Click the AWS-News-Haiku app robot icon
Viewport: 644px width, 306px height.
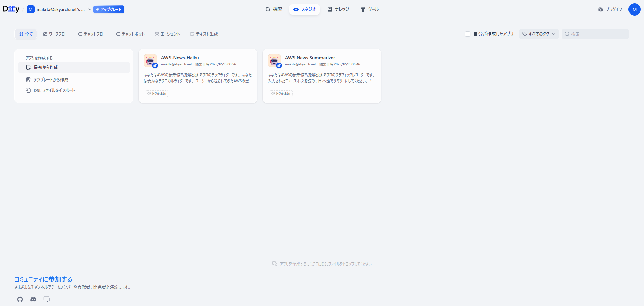[x=150, y=61]
